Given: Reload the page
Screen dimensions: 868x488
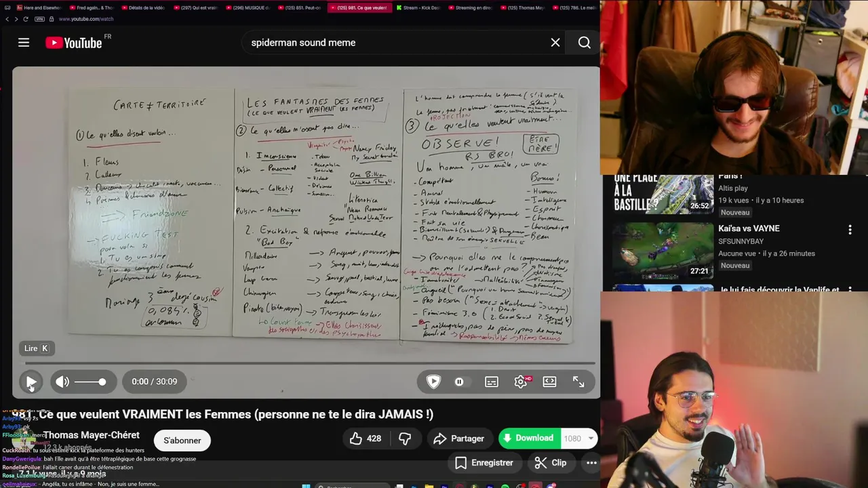Looking at the screenshot, I should click(25, 19).
